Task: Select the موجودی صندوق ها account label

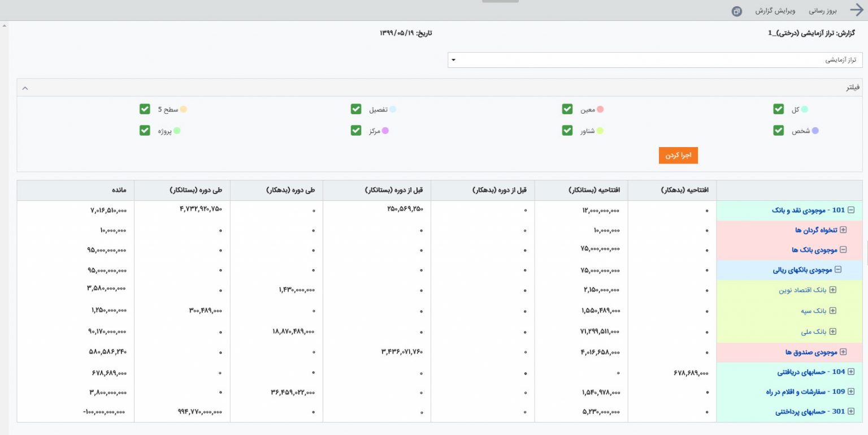Action: [x=811, y=352]
